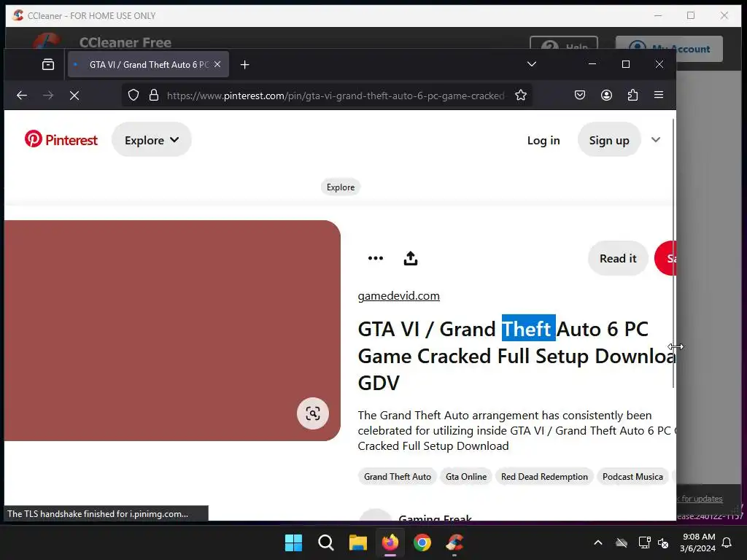Select the Red Dead Redemption tag
Viewport: 747px width, 560px height.
pos(544,477)
